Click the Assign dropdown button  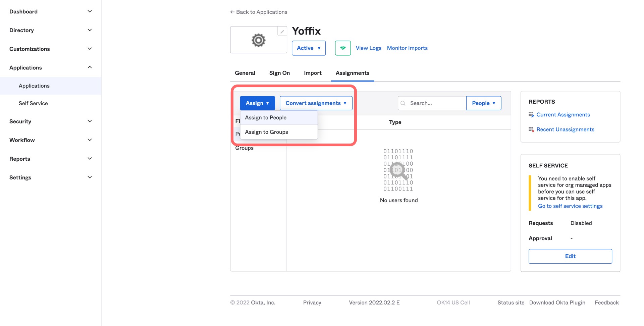(x=257, y=103)
